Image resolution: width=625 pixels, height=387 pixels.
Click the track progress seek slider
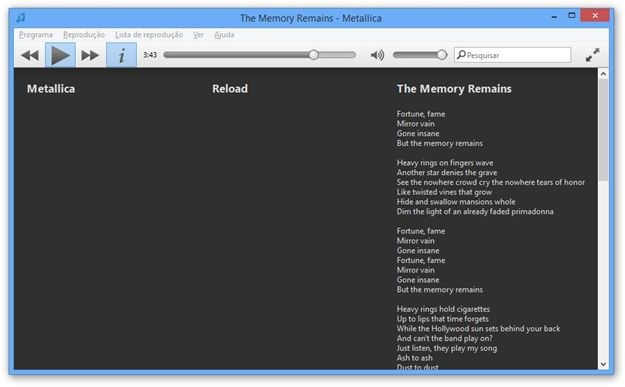[x=259, y=55]
